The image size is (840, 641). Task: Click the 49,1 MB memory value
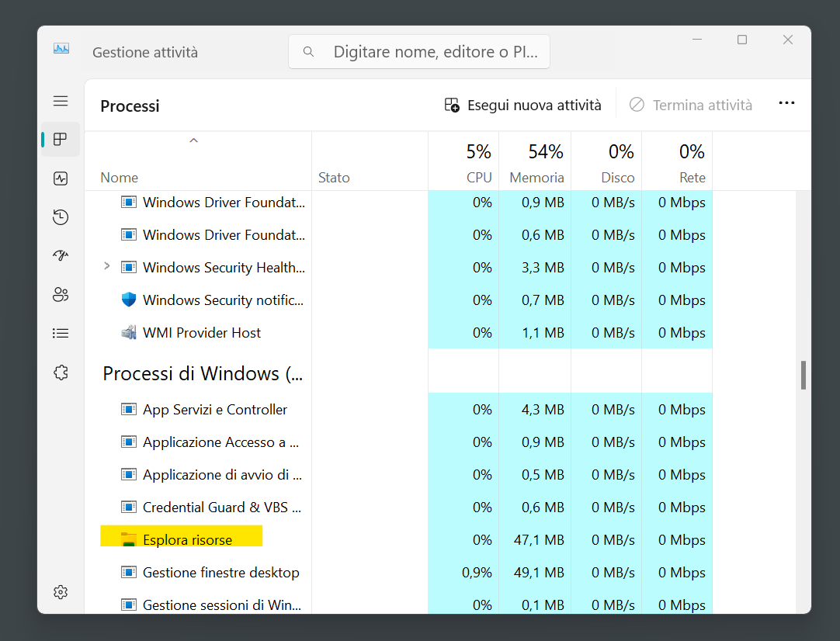coord(539,573)
